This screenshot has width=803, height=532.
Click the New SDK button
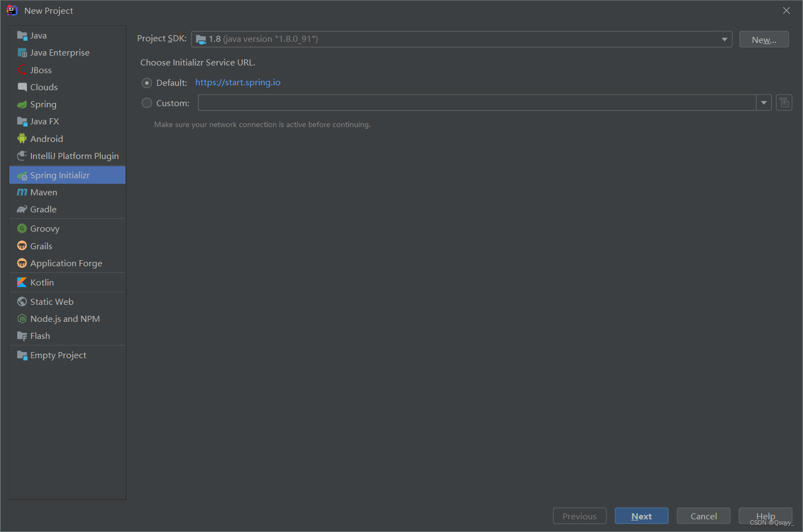tap(764, 39)
